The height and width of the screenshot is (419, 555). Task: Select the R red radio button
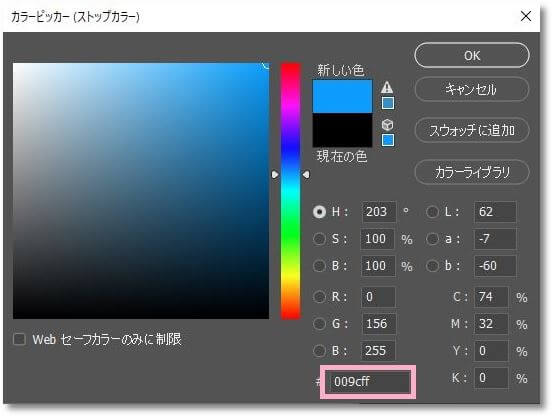coord(319,297)
